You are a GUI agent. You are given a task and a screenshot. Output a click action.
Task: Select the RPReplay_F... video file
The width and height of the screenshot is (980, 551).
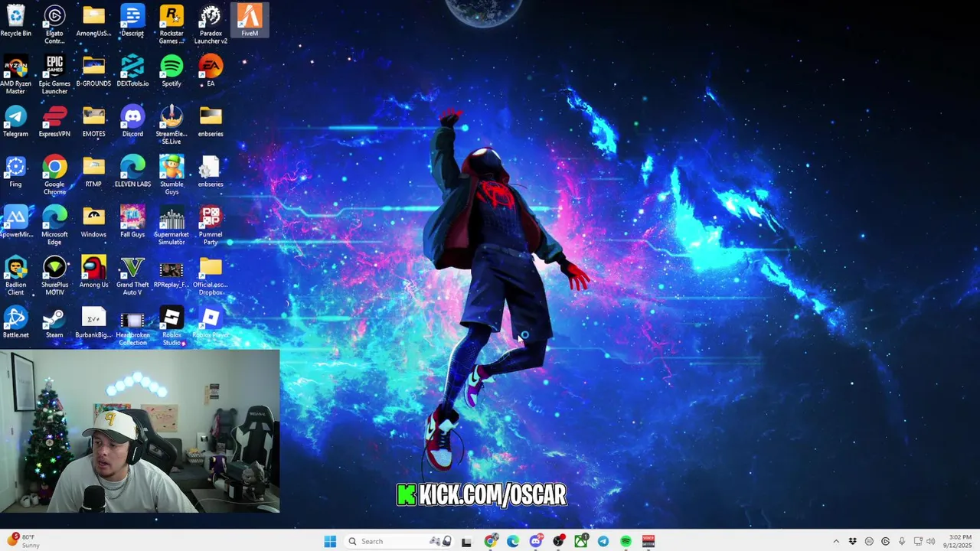(x=171, y=272)
